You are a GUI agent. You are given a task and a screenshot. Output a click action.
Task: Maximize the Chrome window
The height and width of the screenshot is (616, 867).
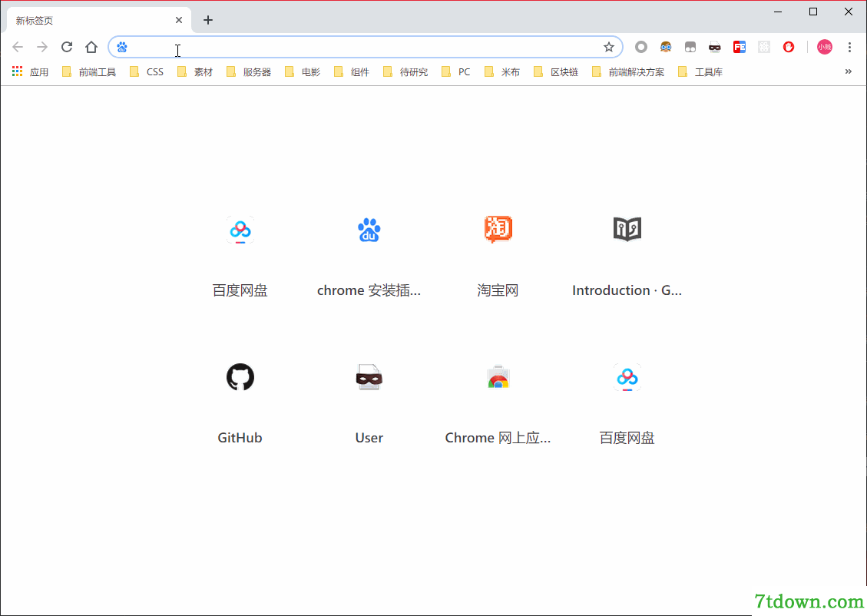(812, 12)
